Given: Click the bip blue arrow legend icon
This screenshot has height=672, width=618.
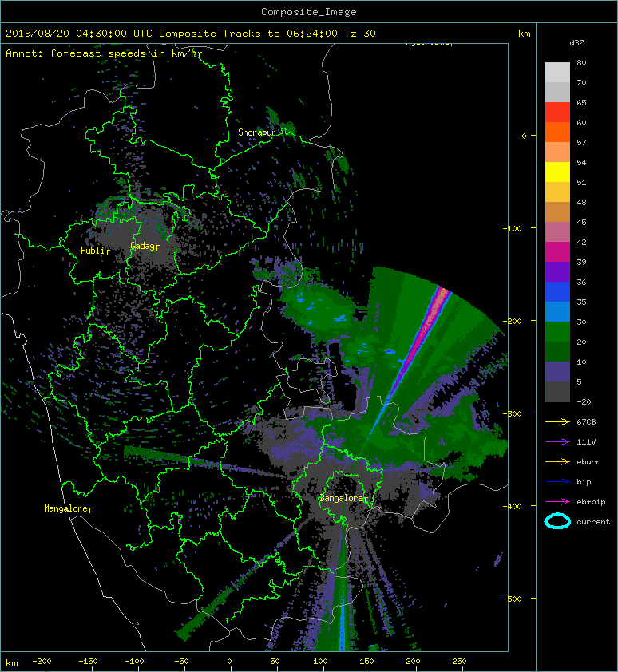Looking at the screenshot, I should tap(557, 482).
